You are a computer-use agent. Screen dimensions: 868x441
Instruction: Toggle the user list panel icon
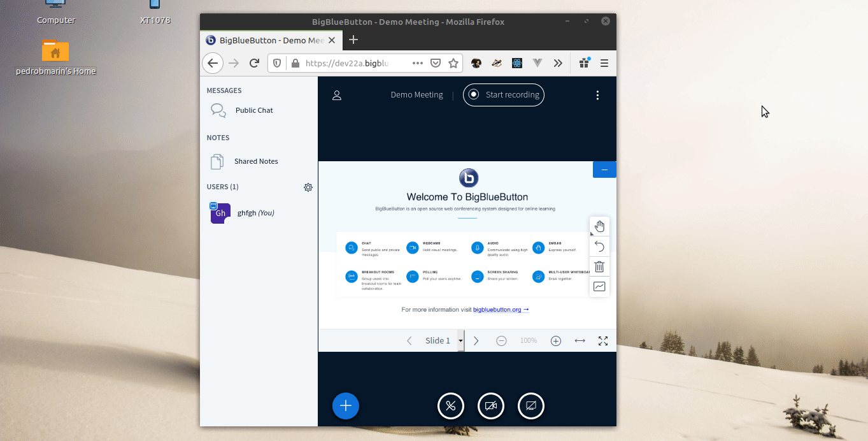tap(337, 95)
